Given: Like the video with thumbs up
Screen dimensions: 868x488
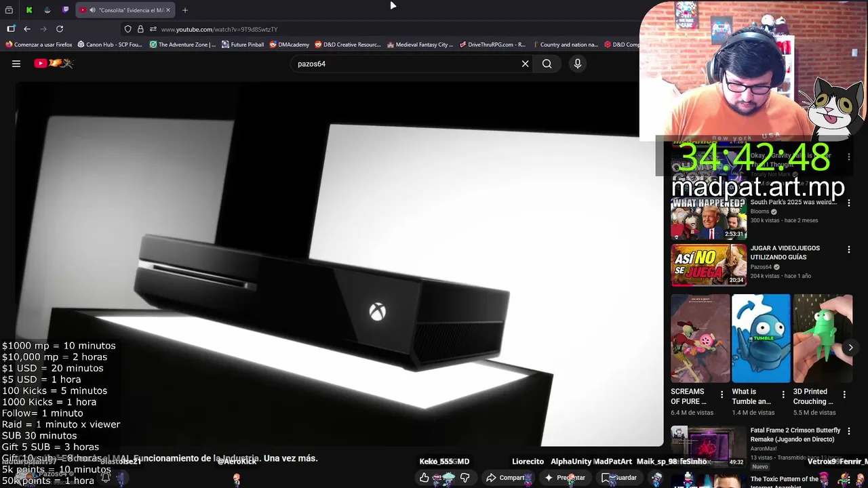Looking at the screenshot, I should pos(425,478).
